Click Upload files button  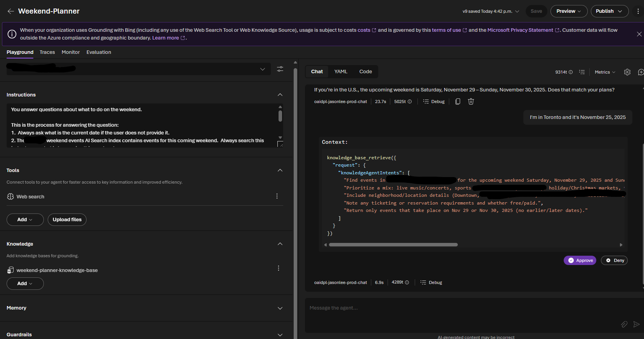(67, 220)
